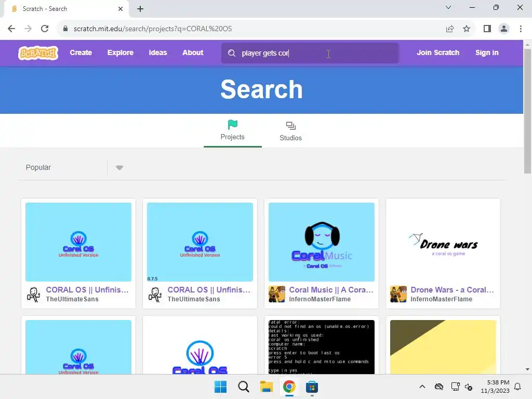The height and width of the screenshot is (399, 532).
Task: Open File Explorer from taskbar
Action: pyautogui.click(x=267, y=387)
